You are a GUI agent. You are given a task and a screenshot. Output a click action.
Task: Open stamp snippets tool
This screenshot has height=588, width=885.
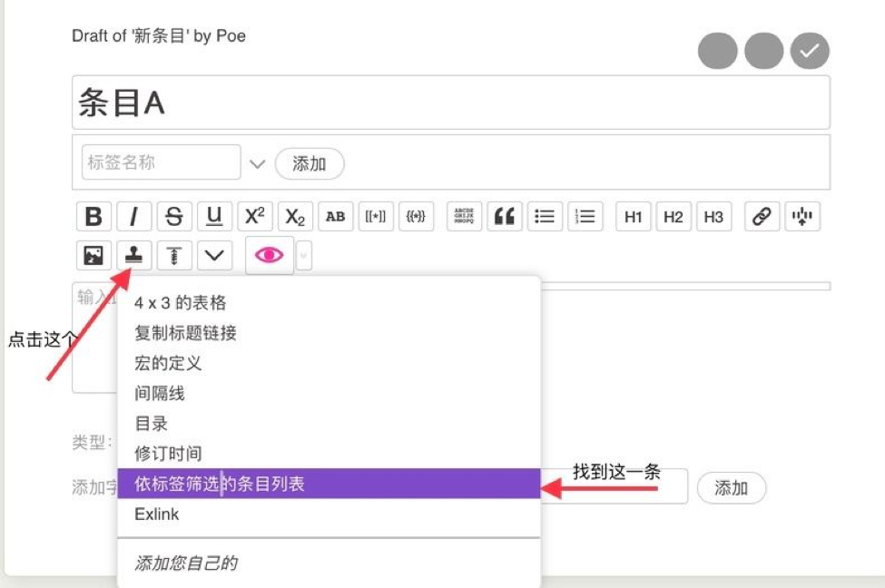pos(133,256)
